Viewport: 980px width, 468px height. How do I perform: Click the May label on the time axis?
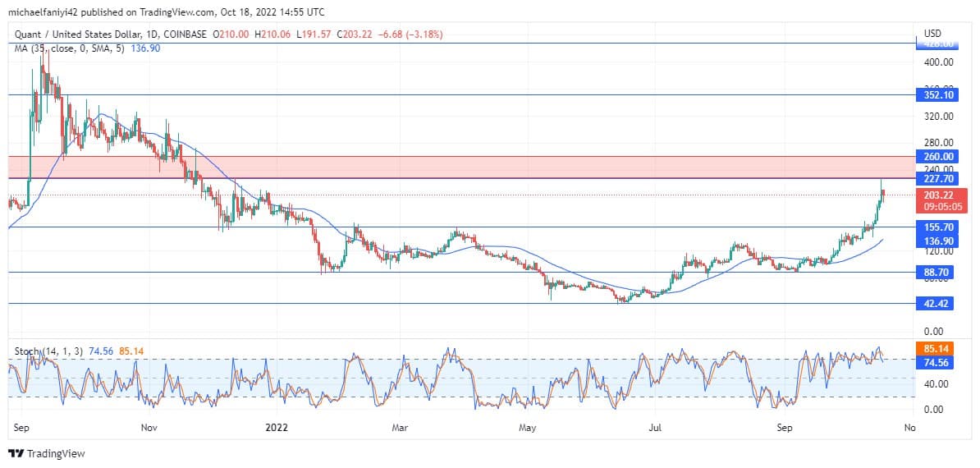tap(528, 428)
